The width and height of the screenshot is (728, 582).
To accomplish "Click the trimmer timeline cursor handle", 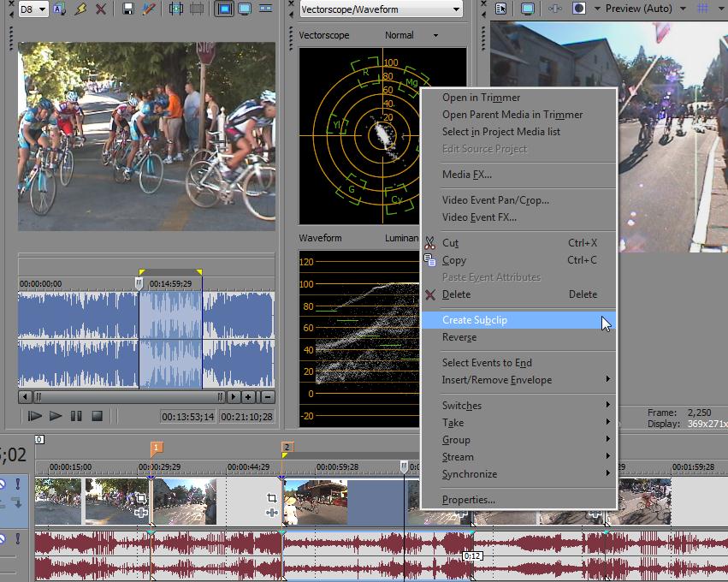I will 139,282.
